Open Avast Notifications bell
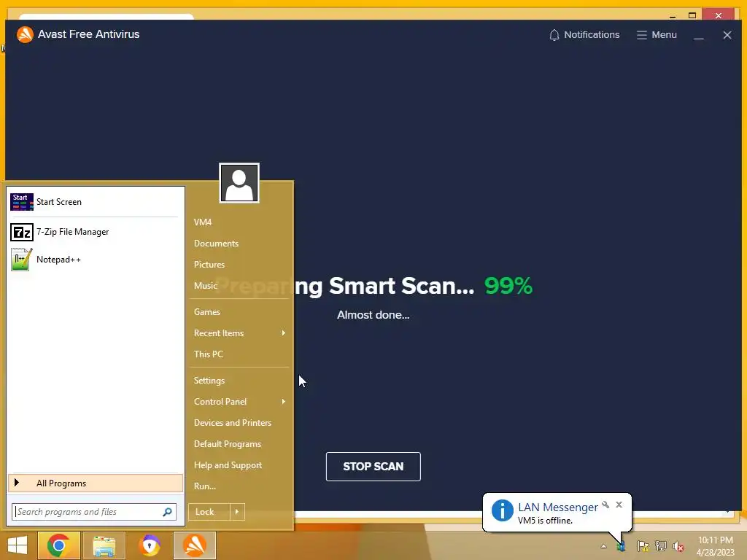The image size is (747, 560). 584,35
